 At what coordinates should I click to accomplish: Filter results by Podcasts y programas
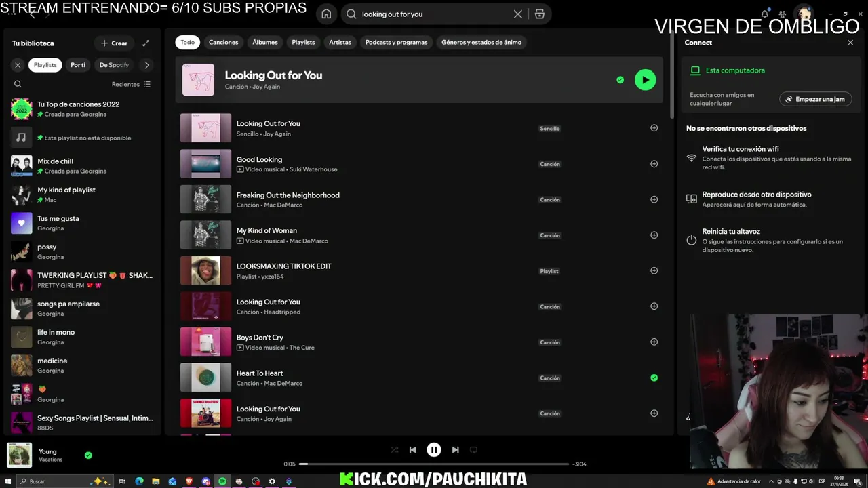point(397,42)
